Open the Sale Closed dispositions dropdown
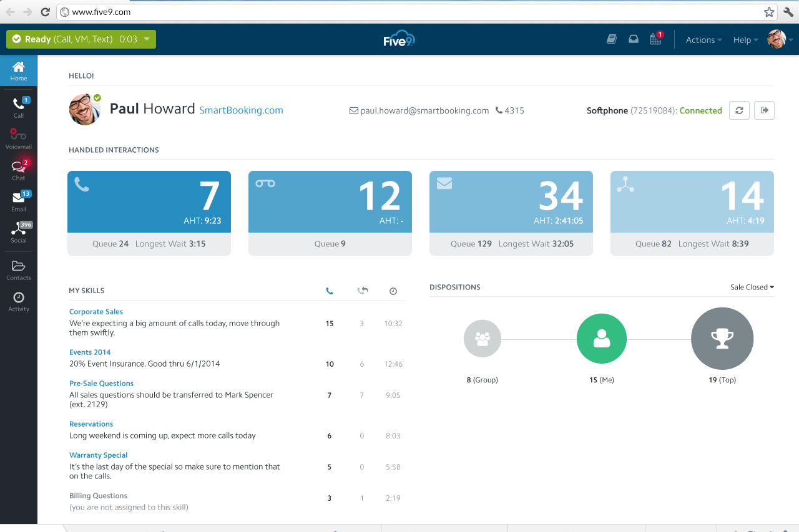The image size is (799, 532). (752, 287)
